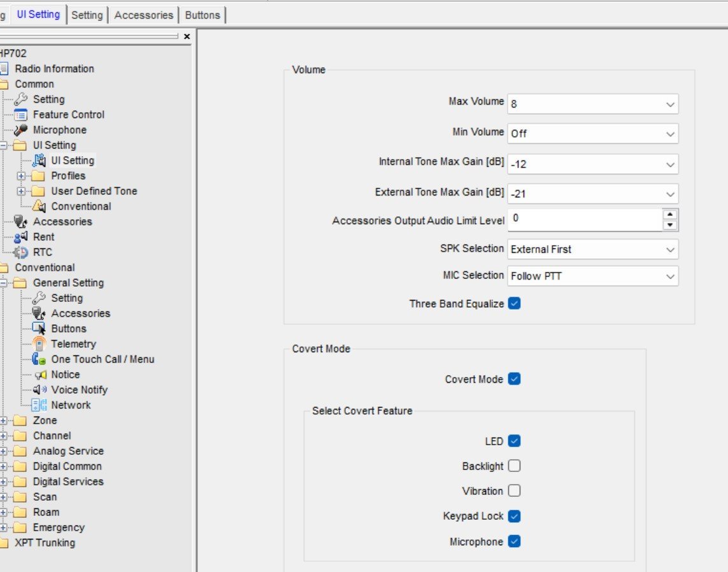Disable the Three Band Equalize checkbox

click(515, 304)
